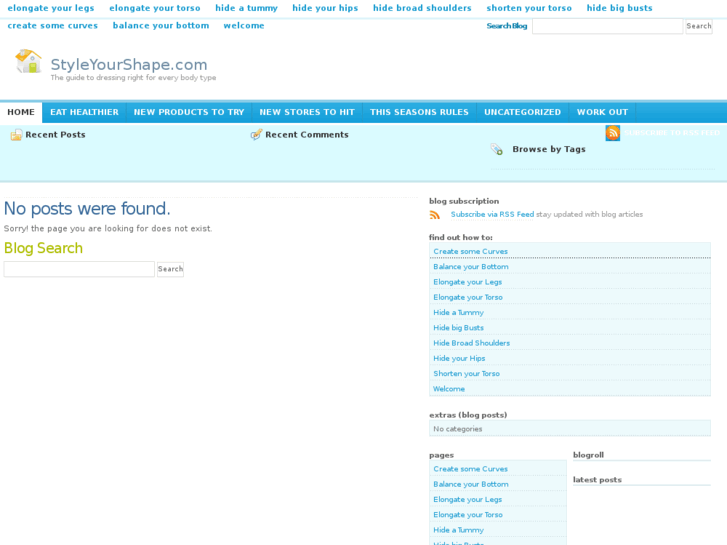Click SUBSCRIBE TO RSS FEED text
The image size is (727, 545).
click(x=672, y=133)
